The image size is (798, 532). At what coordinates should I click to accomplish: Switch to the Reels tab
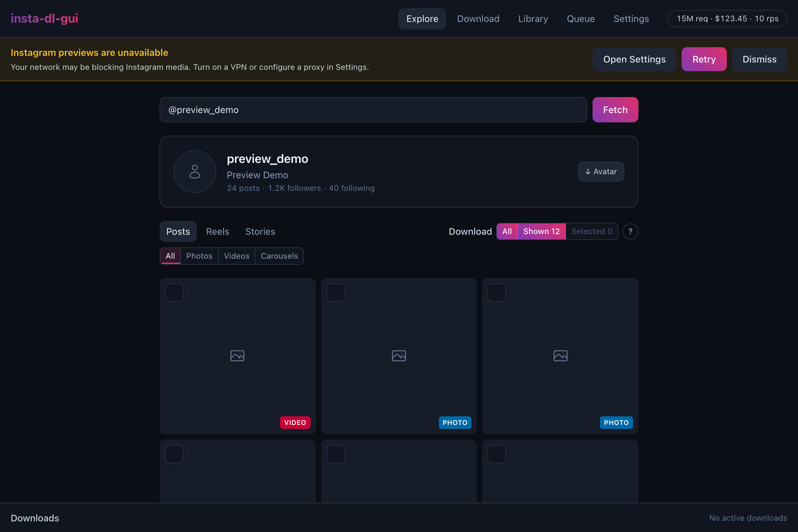[217, 231]
